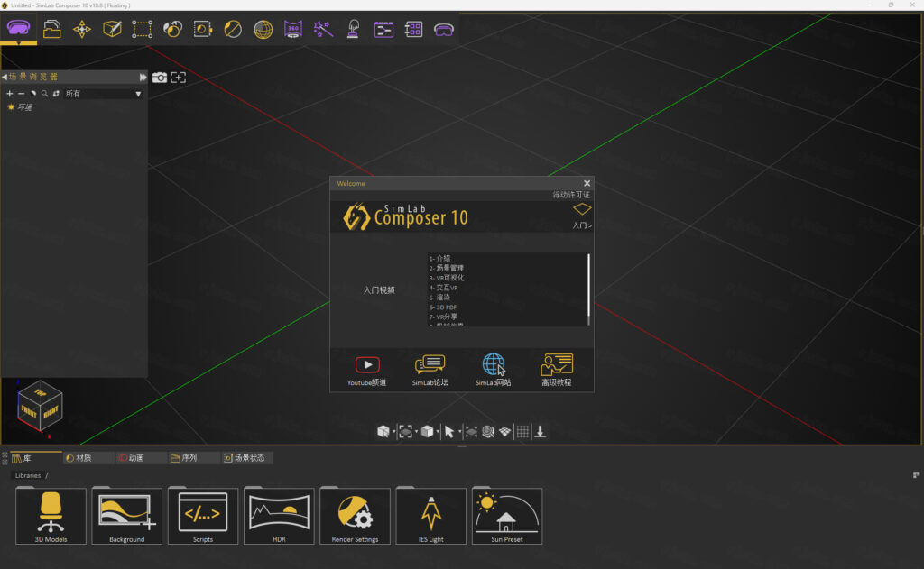924x569 pixels.
Task: Click the refresh swap icon in scene browser
Action: (56, 94)
